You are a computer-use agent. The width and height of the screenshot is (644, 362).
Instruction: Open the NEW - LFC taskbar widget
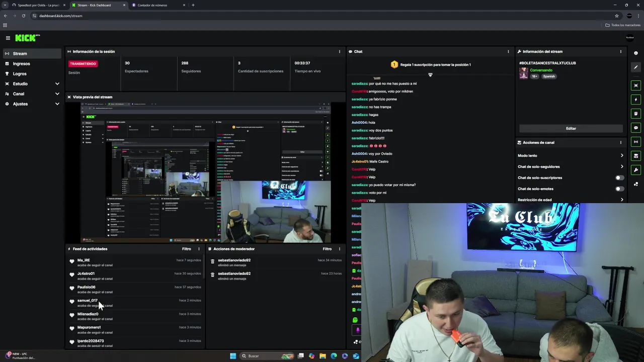pos(20,356)
